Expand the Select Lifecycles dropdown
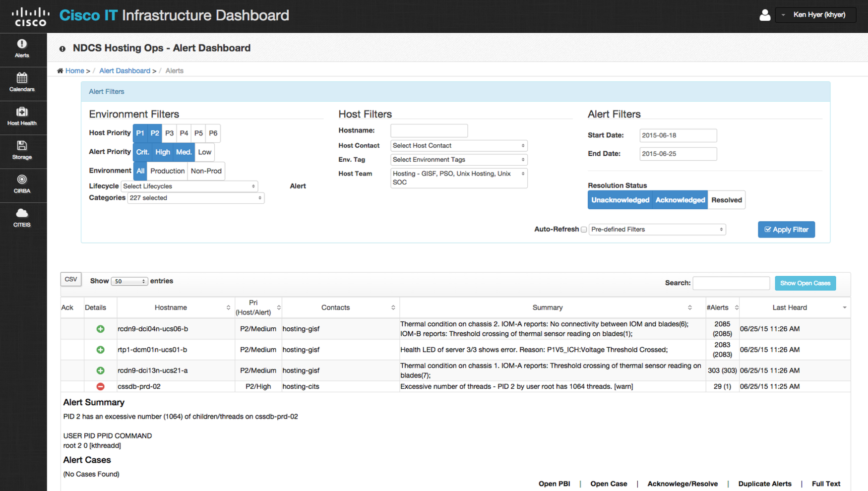 tap(189, 186)
